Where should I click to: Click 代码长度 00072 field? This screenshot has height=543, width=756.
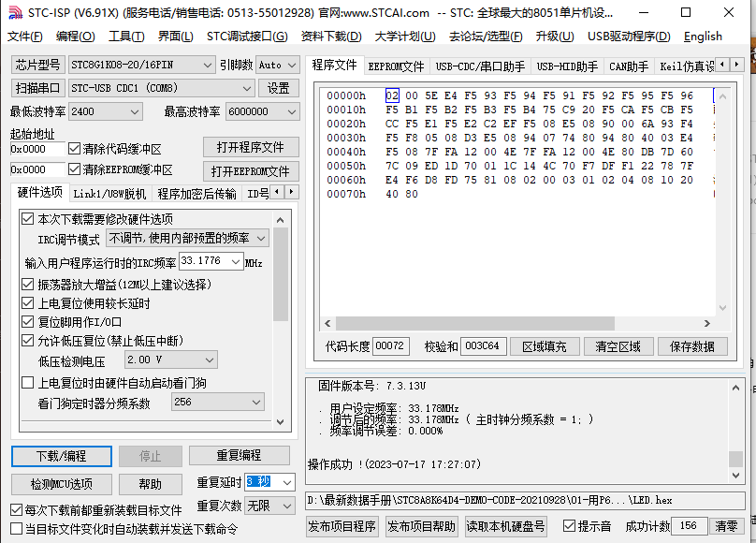coord(390,346)
